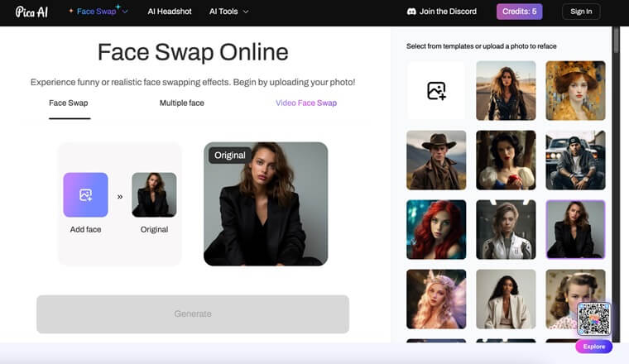Click the templates panel scrollbar
This screenshot has height=364, width=629.
615,41
